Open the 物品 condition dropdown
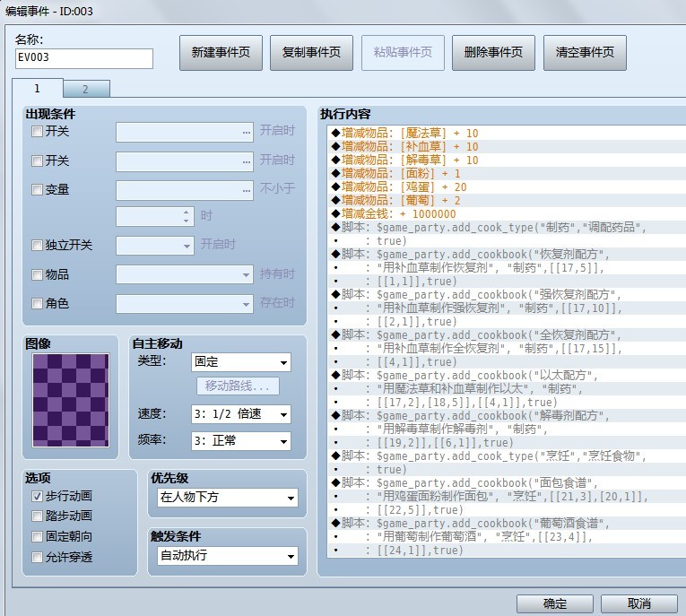This screenshot has height=616, width=686. click(185, 274)
